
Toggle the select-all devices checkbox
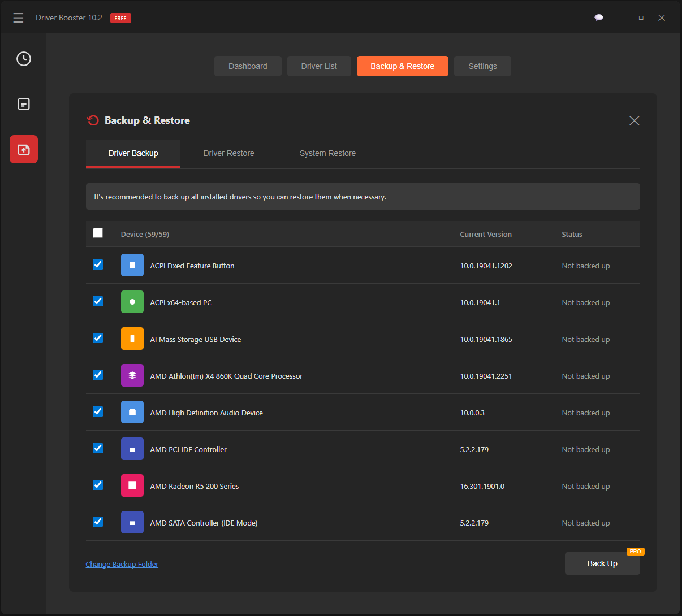click(x=97, y=232)
